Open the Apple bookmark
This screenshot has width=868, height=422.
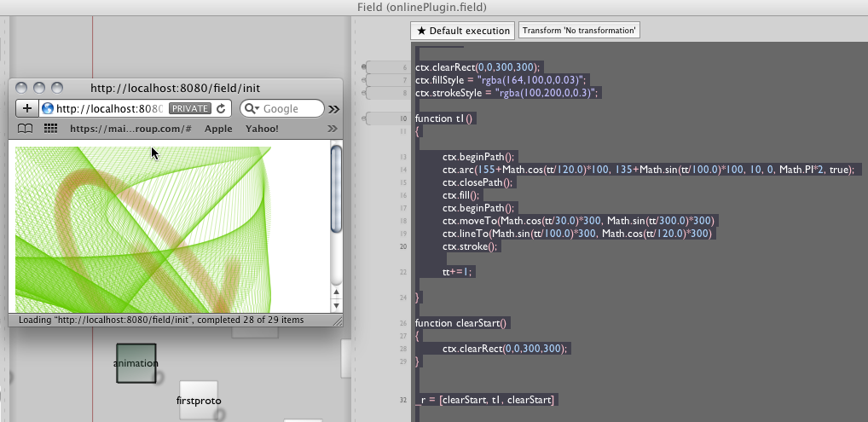click(x=218, y=129)
